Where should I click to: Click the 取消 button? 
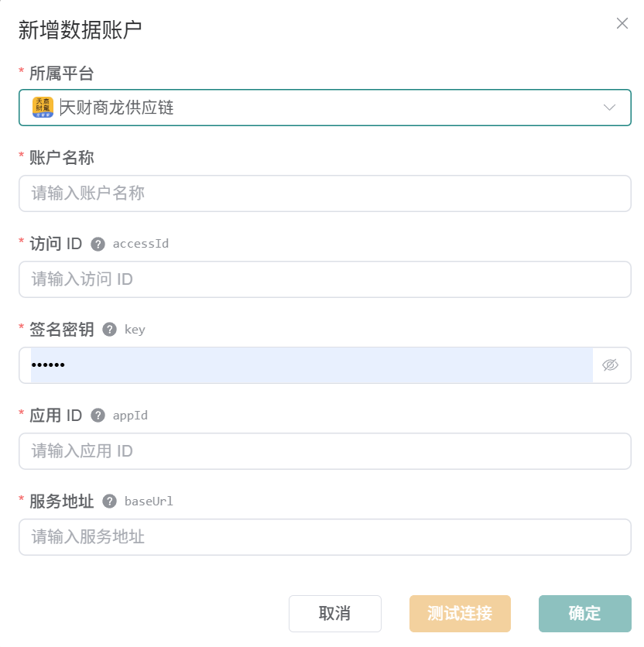(335, 614)
